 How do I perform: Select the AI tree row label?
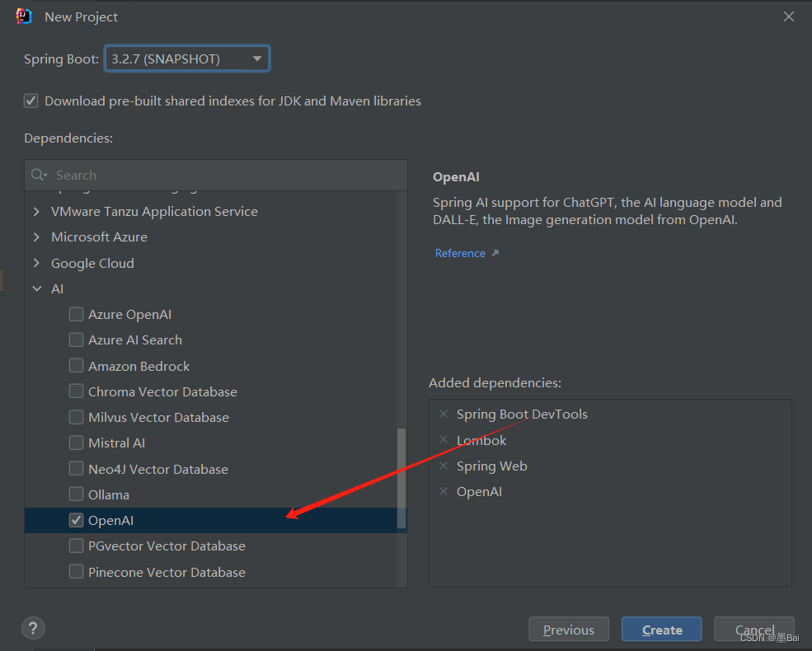point(57,288)
